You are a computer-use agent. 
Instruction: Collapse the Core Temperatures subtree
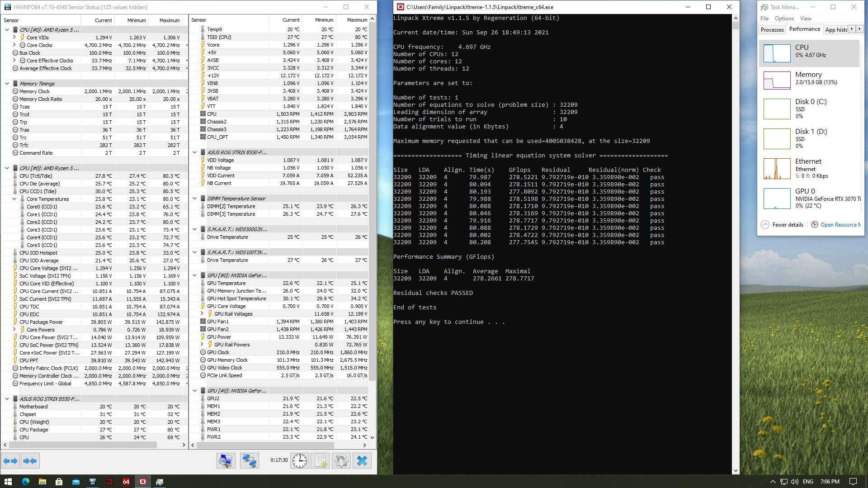14,199
